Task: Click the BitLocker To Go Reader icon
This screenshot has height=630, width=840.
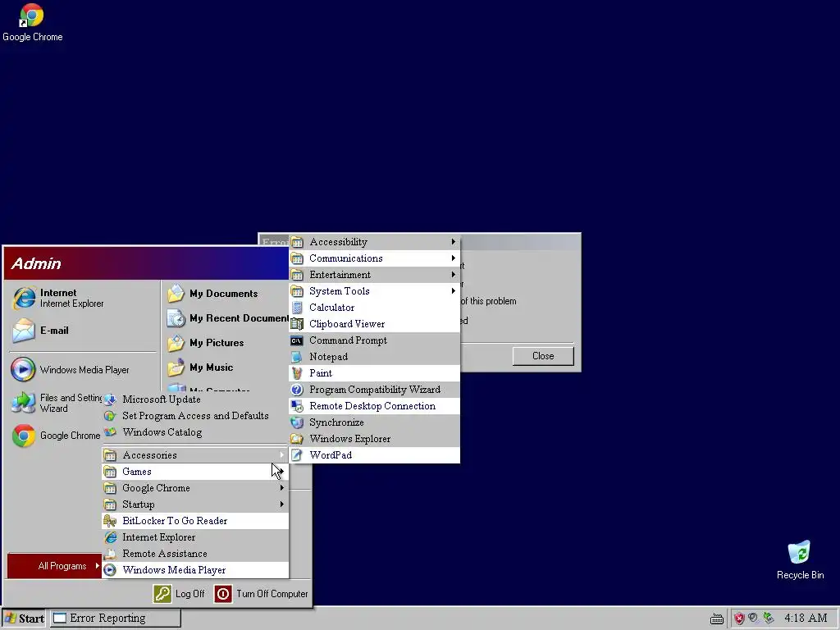Action: pyautogui.click(x=110, y=521)
